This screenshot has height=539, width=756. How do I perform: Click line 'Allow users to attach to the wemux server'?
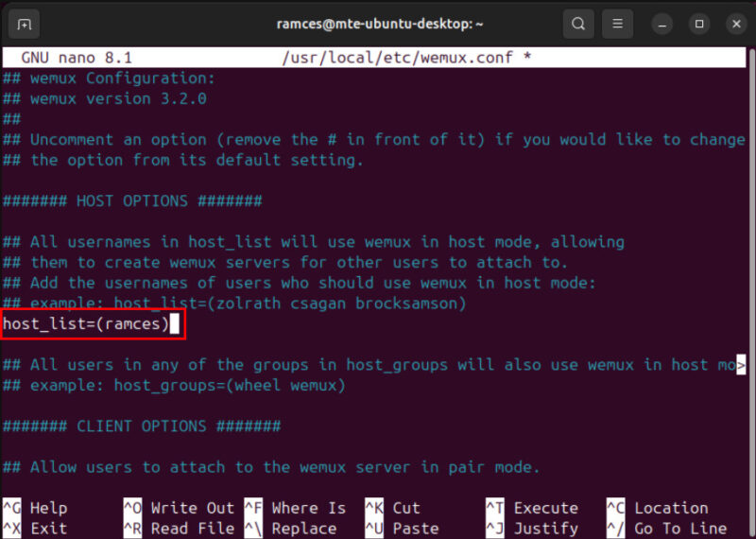pyautogui.click(x=271, y=467)
